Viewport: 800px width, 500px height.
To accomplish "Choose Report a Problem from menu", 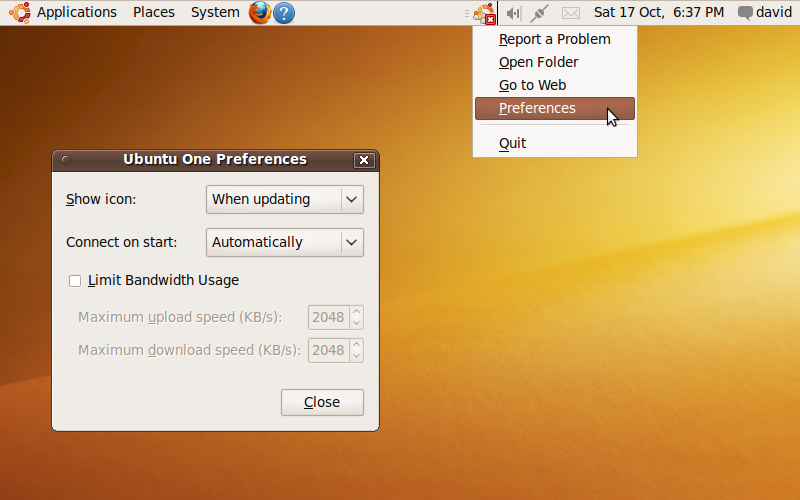I will (x=555, y=39).
